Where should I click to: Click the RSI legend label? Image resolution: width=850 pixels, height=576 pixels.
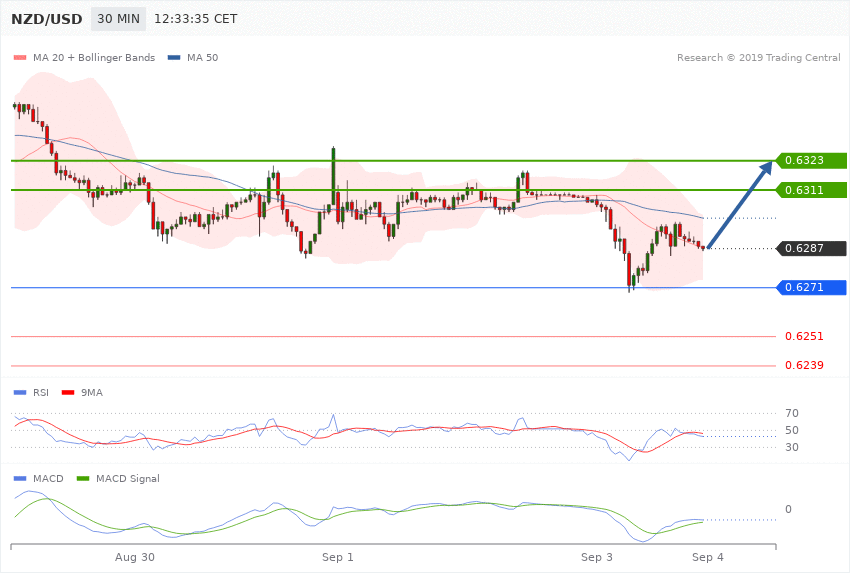41,392
